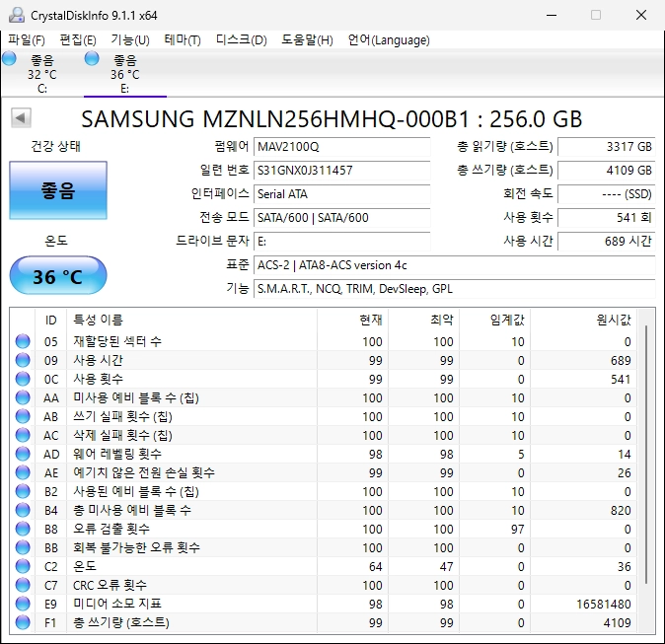This screenshot has height=644, width=665.
Task: Click status orb for attribute AA
Action: point(23,397)
